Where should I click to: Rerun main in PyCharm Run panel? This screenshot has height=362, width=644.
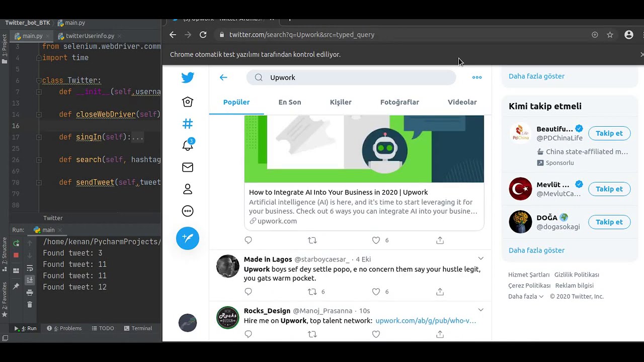16,243
